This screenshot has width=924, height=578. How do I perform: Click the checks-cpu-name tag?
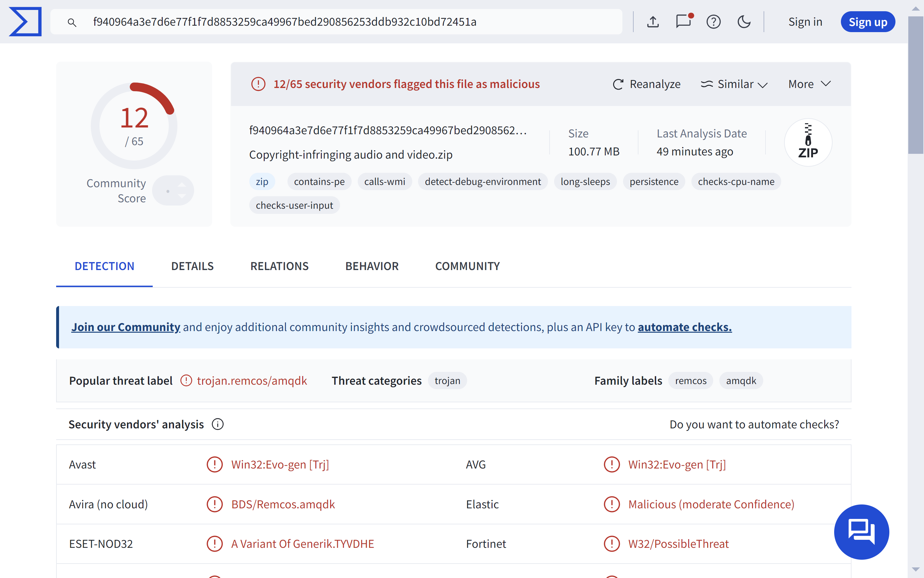click(x=736, y=181)
